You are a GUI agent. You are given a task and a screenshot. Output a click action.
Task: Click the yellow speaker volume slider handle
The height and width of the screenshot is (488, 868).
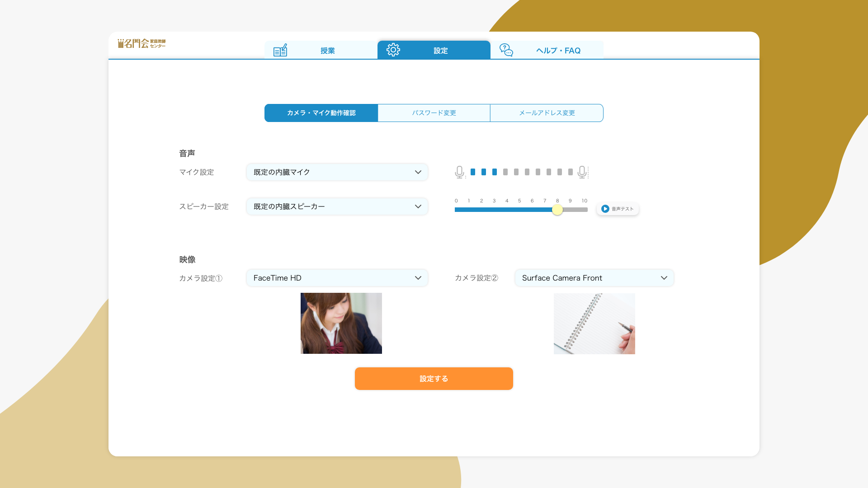557,210
